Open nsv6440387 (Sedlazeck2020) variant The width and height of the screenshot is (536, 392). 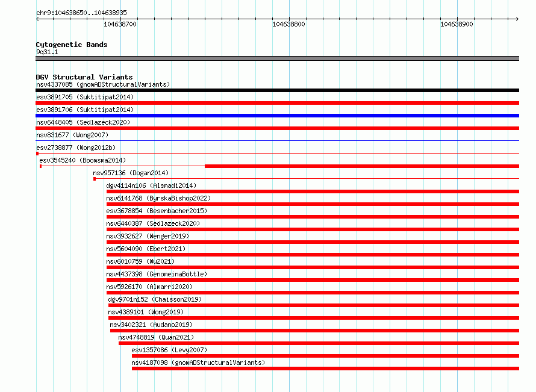click(x=153, y=223)
